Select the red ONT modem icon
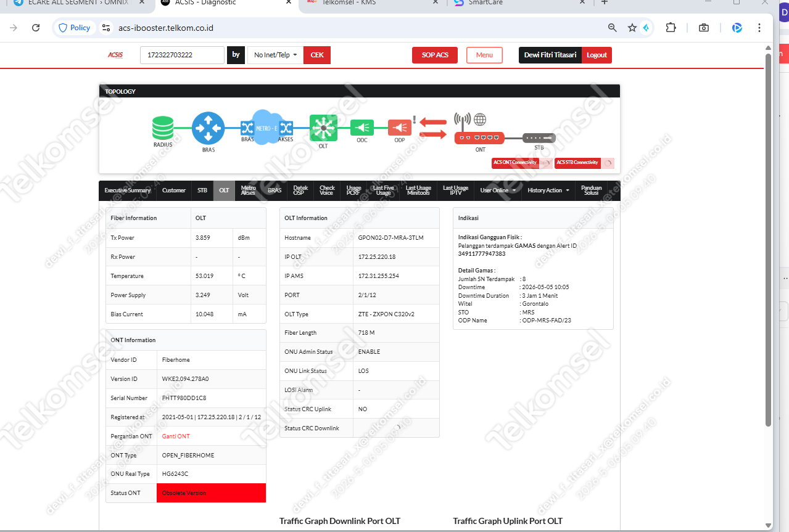Screen dimensions: 789x532 pos(479,138)
